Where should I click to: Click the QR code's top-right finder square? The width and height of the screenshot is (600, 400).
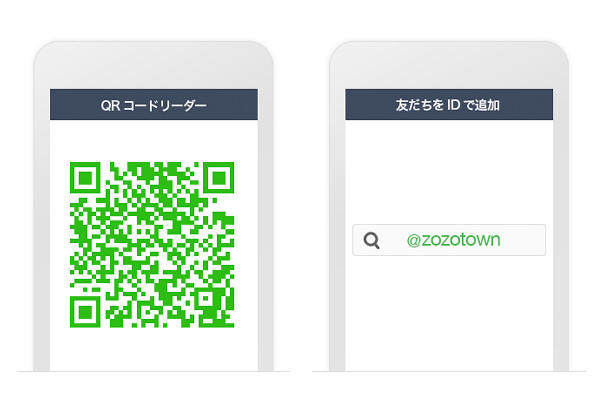pos(218,178)
